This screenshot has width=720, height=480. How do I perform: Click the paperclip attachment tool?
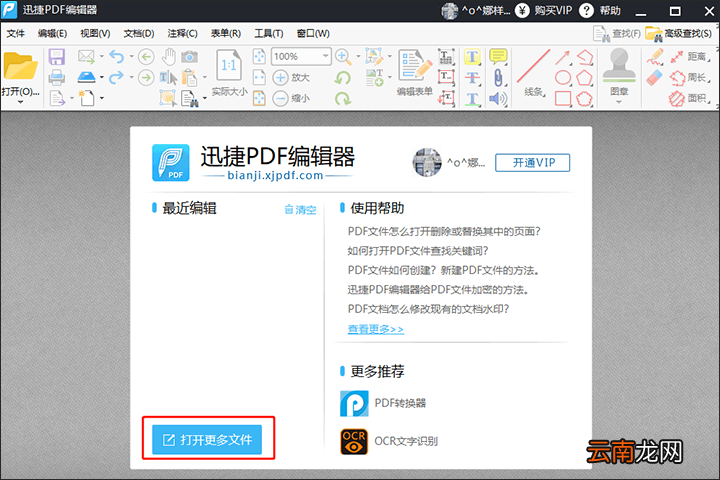[x=498, y=78]
